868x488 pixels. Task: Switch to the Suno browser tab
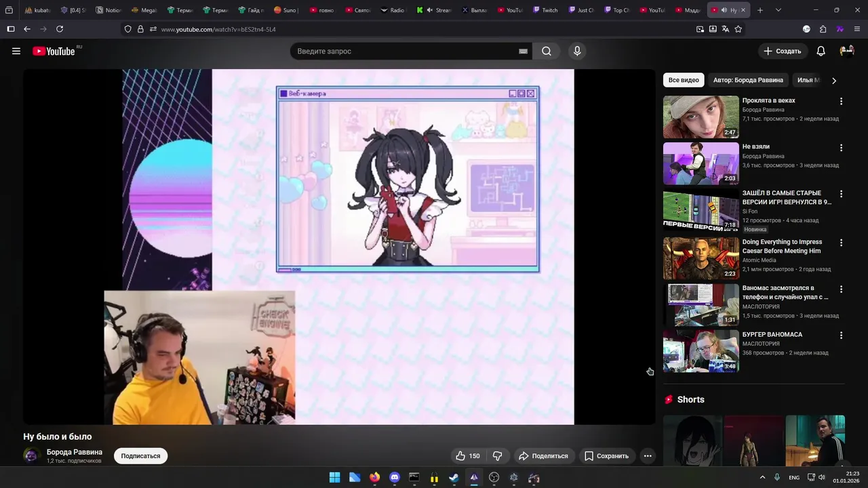[x=286, y=10]
